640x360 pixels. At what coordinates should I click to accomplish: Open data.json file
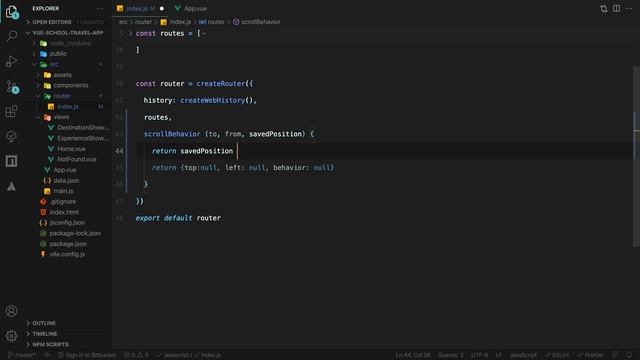point(66,180)
